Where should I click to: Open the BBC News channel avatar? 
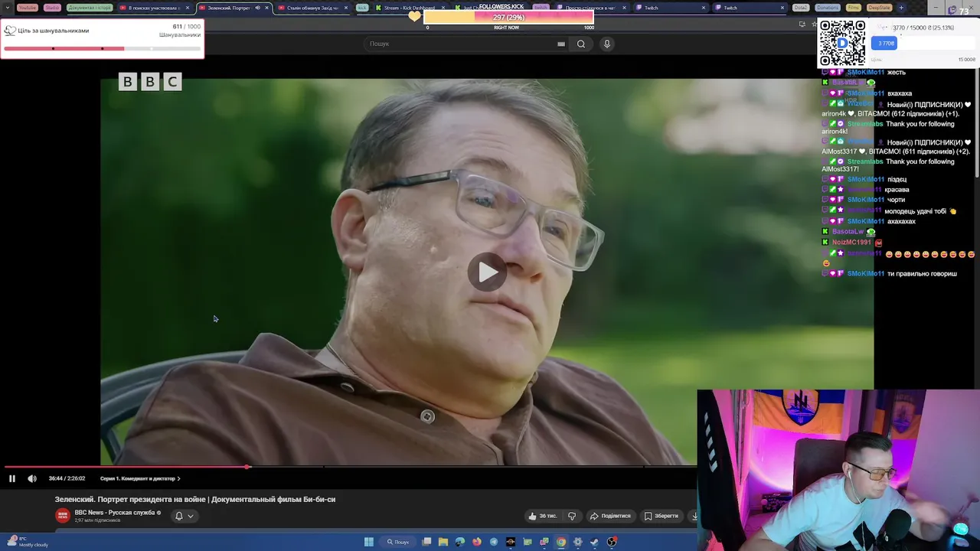tap(62, 516)
